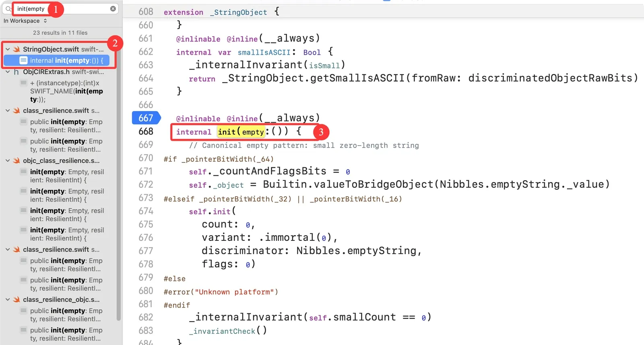Clear the search field with X icon
This screenshot has width=644, height=345.
point(113,8)
